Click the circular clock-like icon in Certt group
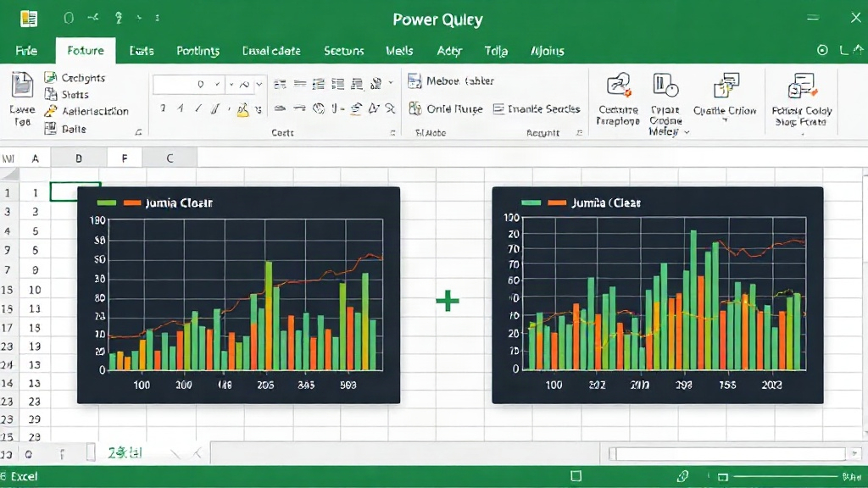Screen dimensions: 868x488 [319, 108]
